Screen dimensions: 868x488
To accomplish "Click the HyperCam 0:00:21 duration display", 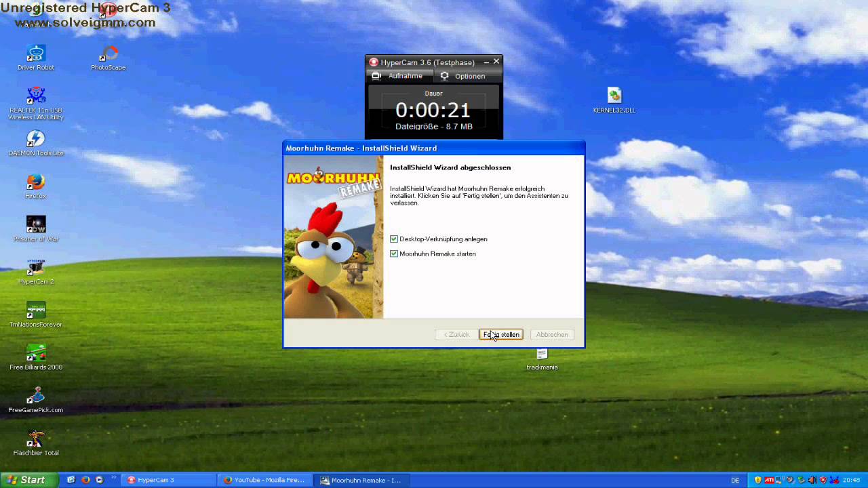I will tap(433, 110).
